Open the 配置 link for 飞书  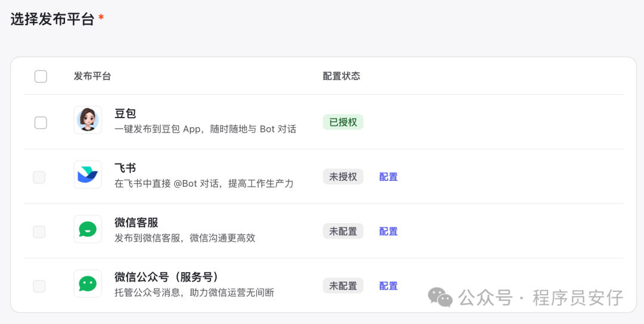(x=388, y=177)
